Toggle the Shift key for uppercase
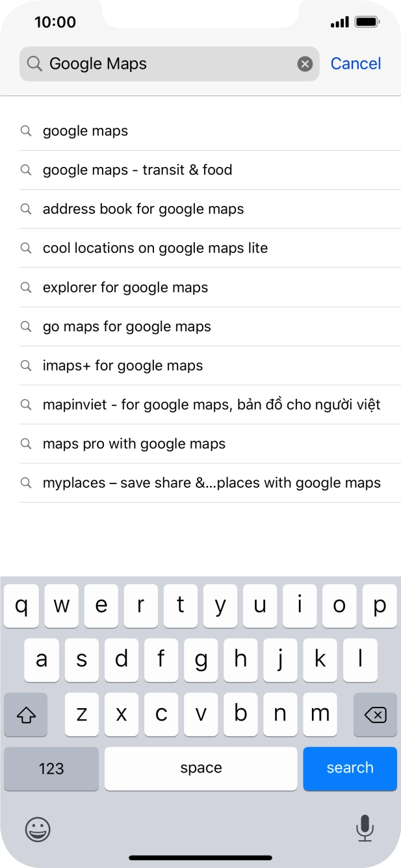The width and height of the screenshot is (401, 868). (x=25, y=714)
